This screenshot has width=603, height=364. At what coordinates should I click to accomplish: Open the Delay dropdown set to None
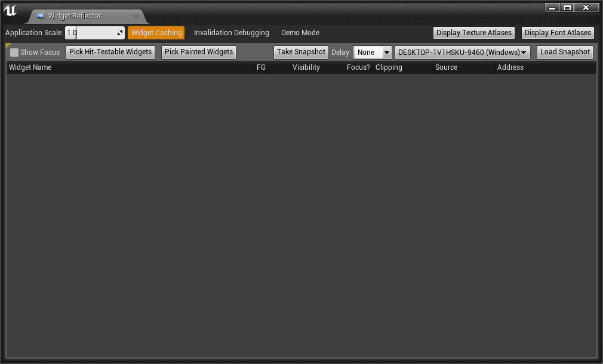point(372,52)
